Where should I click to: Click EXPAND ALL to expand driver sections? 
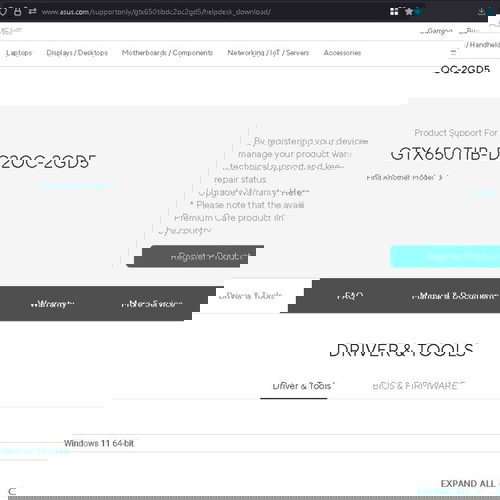click(x=468, y=483)
